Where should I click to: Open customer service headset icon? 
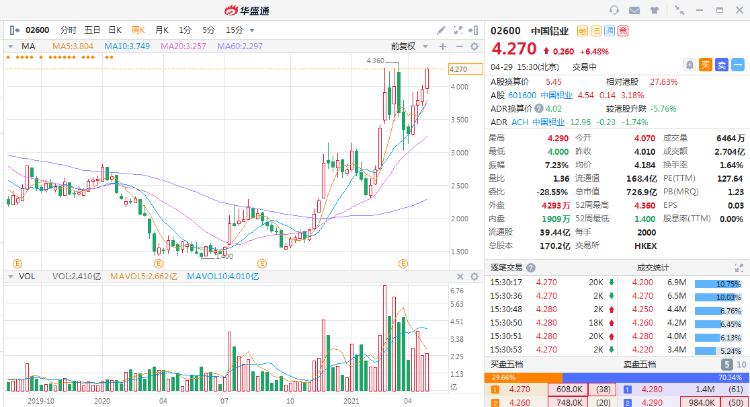(614, 10)
